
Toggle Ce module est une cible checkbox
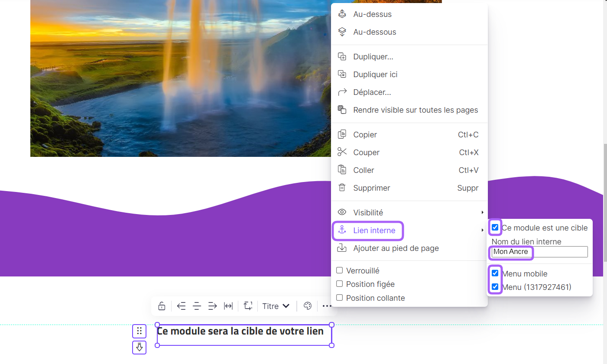coord(495,227)
